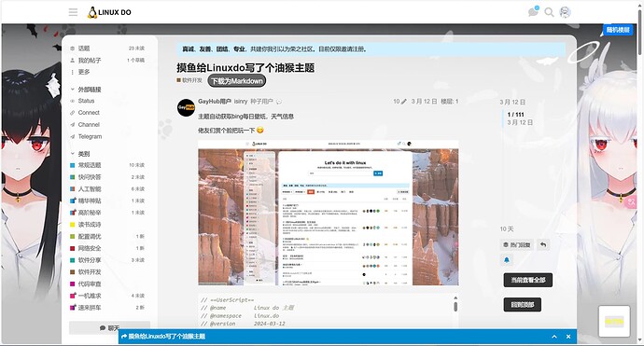This screenshot has height=346, width=644.
Task: Collapse the 类别 sidebar section
Action: pyautogui.click(x=80, y=154)
